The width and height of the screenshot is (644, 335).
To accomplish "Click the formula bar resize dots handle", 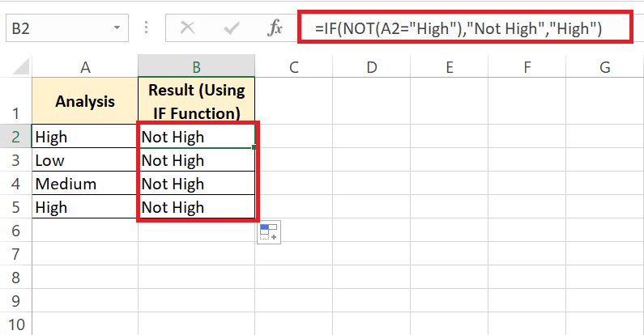I will [146, 28].
